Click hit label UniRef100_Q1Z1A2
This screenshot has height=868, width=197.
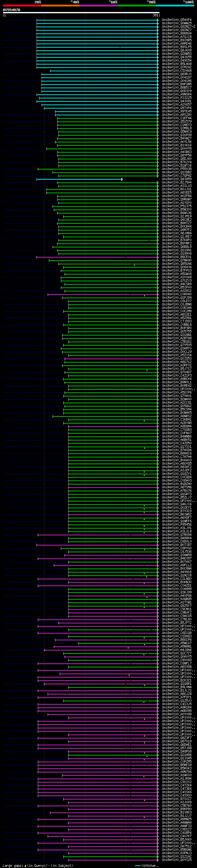[x=177, y=856]
